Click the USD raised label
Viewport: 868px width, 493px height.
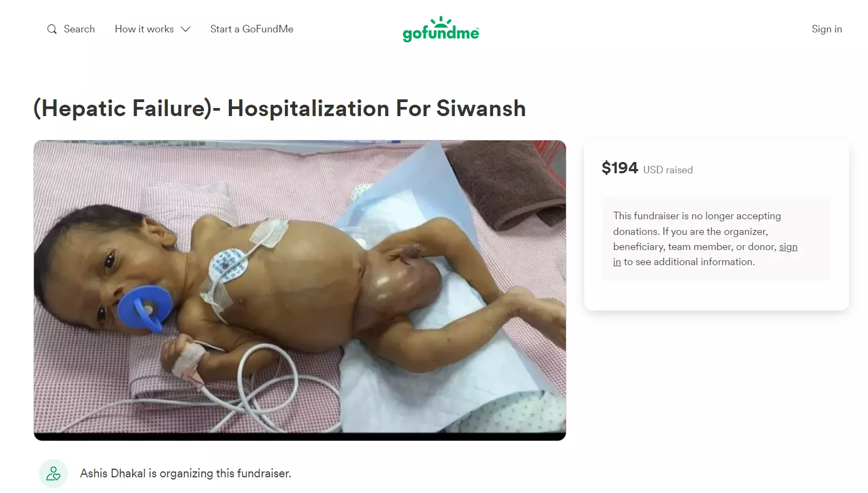pos(668,170)
